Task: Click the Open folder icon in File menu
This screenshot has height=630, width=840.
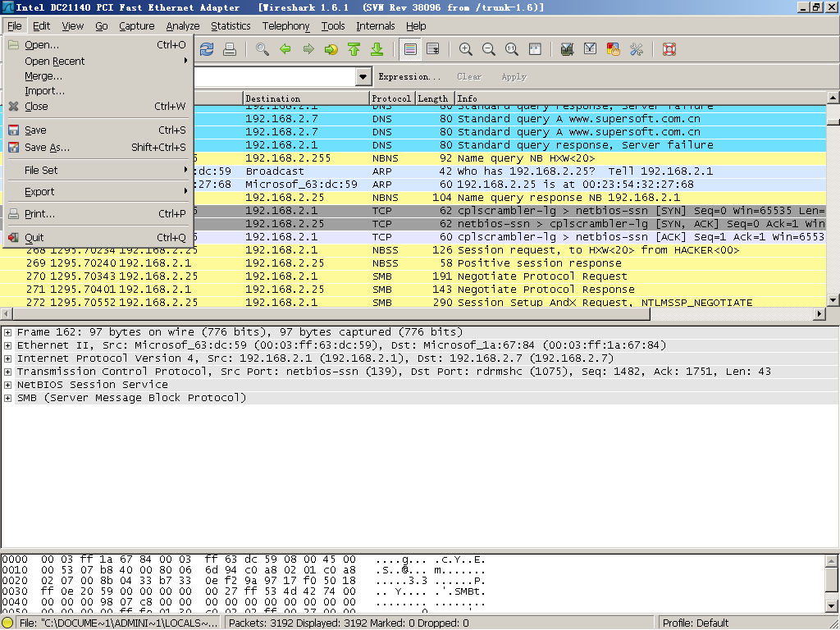Action: click(14, 44)
